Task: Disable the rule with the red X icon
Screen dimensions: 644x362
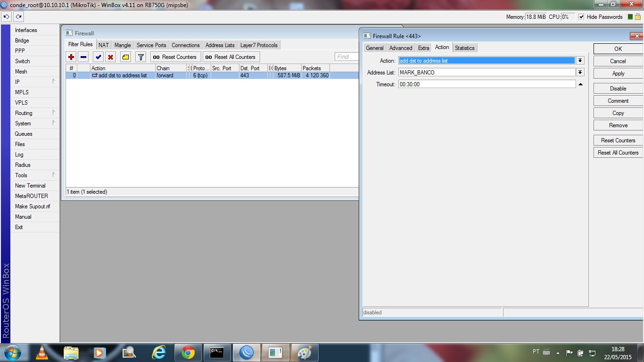Action: coord(110,57)
